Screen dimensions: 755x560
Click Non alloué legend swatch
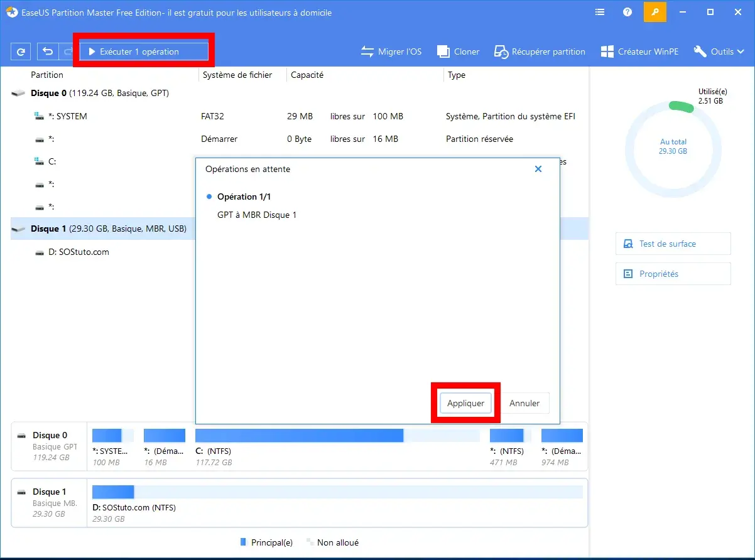click(x=310, y=542)
